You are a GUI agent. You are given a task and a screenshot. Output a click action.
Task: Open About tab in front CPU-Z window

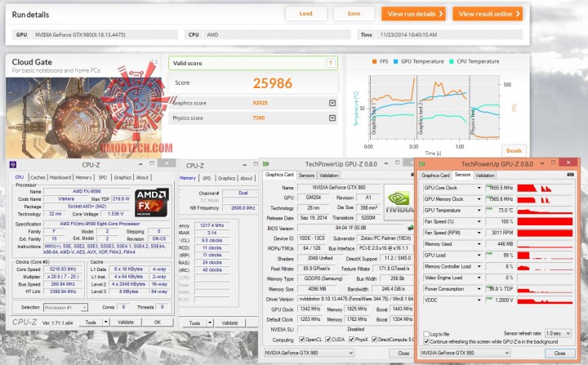(x=142, y=177)
